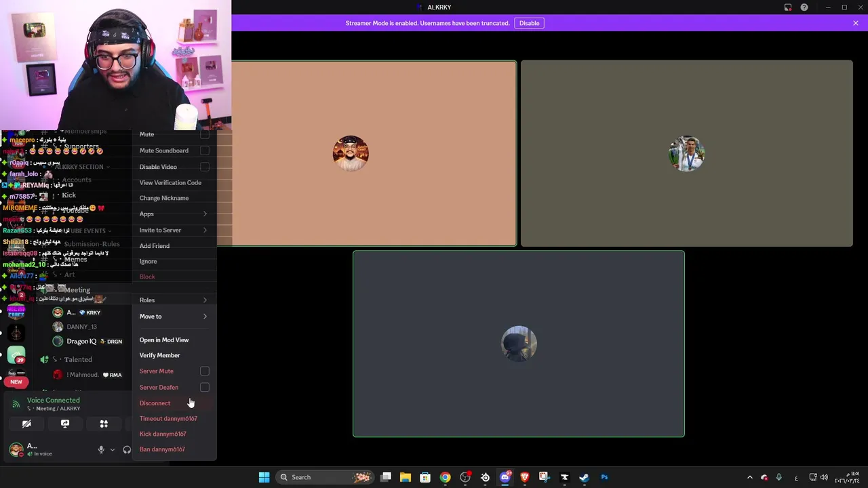Click the title bar pop-out icon
Image resolution: width=868 pixels, height=488 pixels.
pos(788,7)
